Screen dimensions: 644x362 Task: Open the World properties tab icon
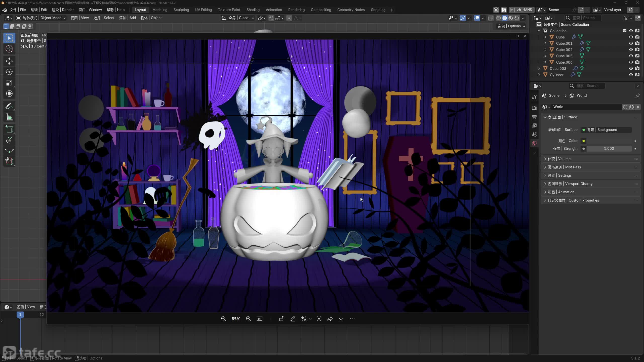pos(534,143)
